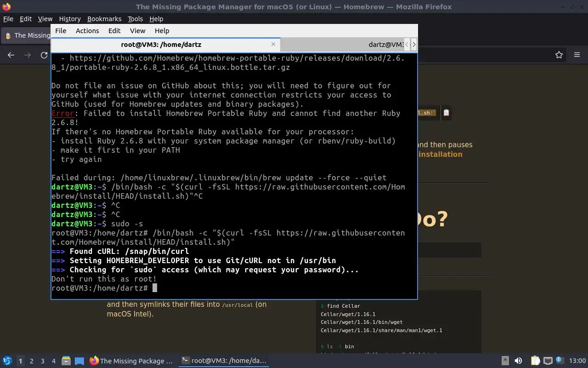588x368 pixels.
Task: Open Firefox File menu
Action: tap(8, 19)
